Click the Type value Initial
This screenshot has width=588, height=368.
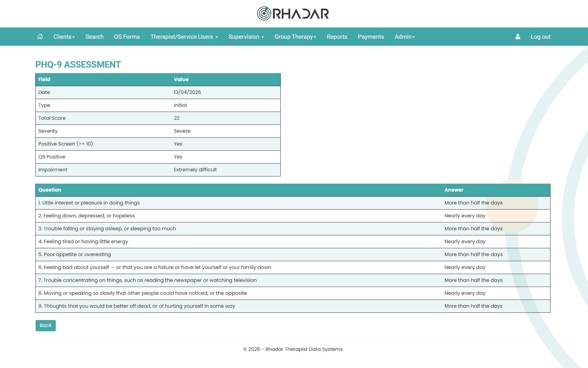[180, 105]
